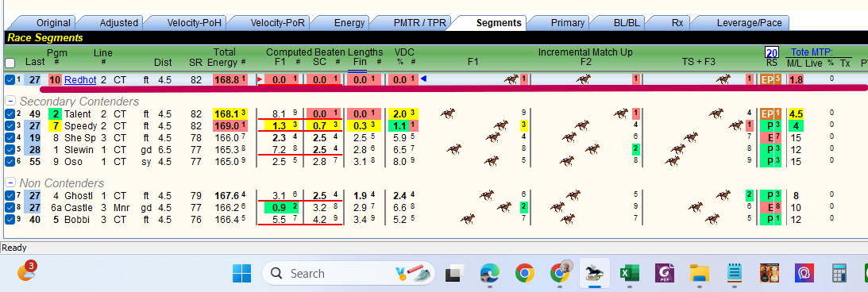The image size is (868, 292).
Task: Click the SR column header
Action: click(x=196, y=63)
